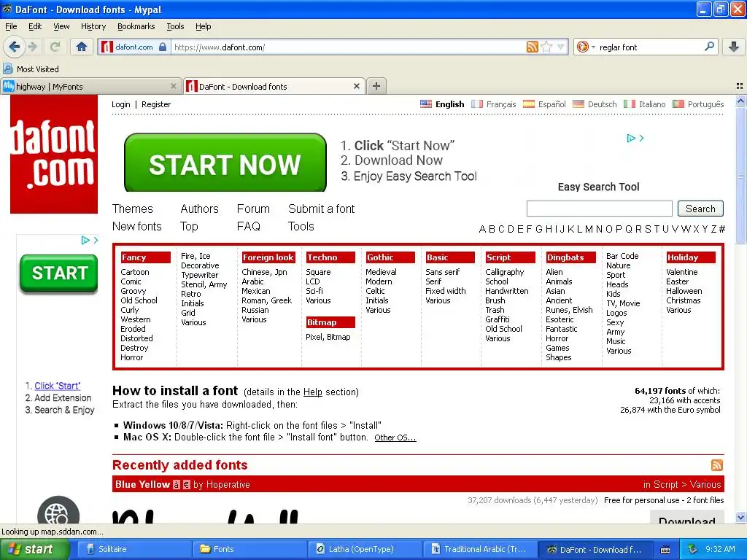The width and height of the screenshot is (747, 560).
Task: Click the padlock icon next to dafont.com
Action: point(163,47)
